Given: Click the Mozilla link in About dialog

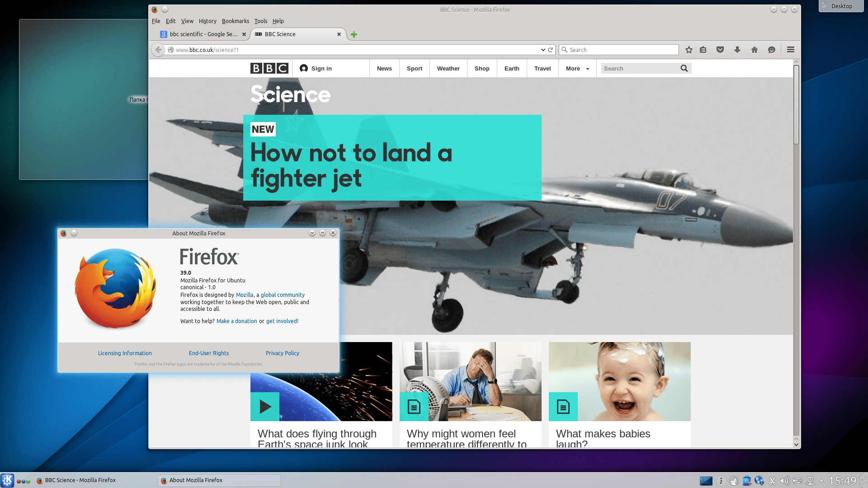Looking at the screenshot, I should point(245,295).
